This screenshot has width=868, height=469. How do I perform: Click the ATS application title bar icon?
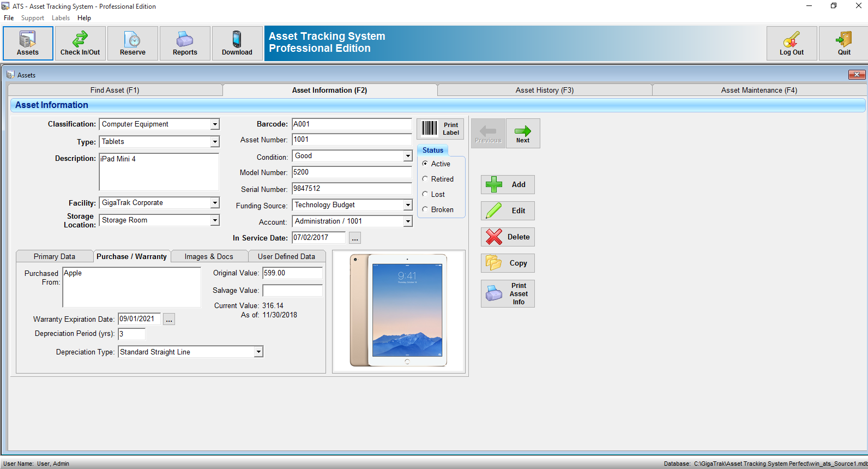click(x=6, y=6)
